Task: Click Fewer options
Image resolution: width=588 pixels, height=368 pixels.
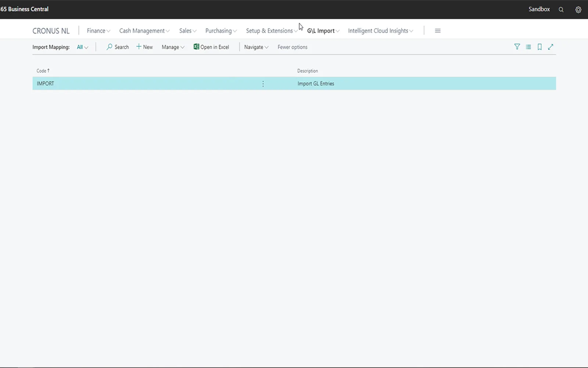Action: pyautogui.click(x=293, y=47)
